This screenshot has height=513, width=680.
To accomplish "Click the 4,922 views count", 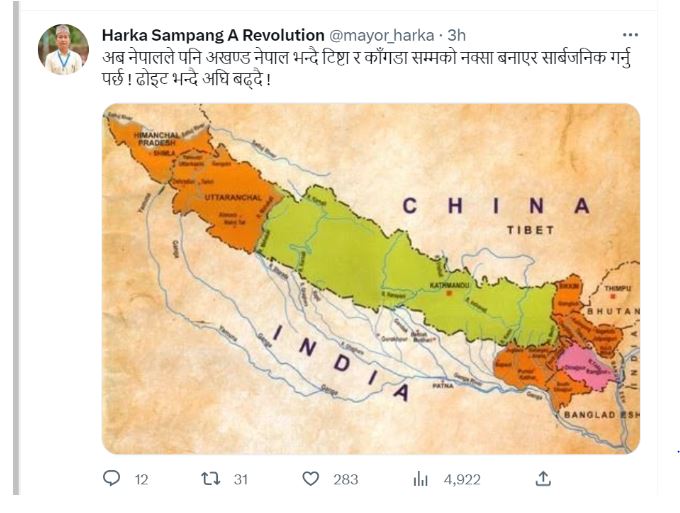I will pos(462,480).
